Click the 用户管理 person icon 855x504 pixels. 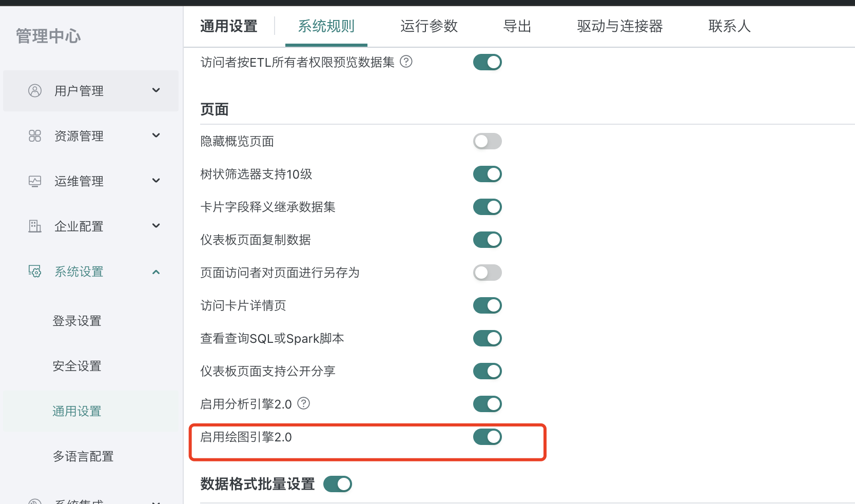point(34,91)
